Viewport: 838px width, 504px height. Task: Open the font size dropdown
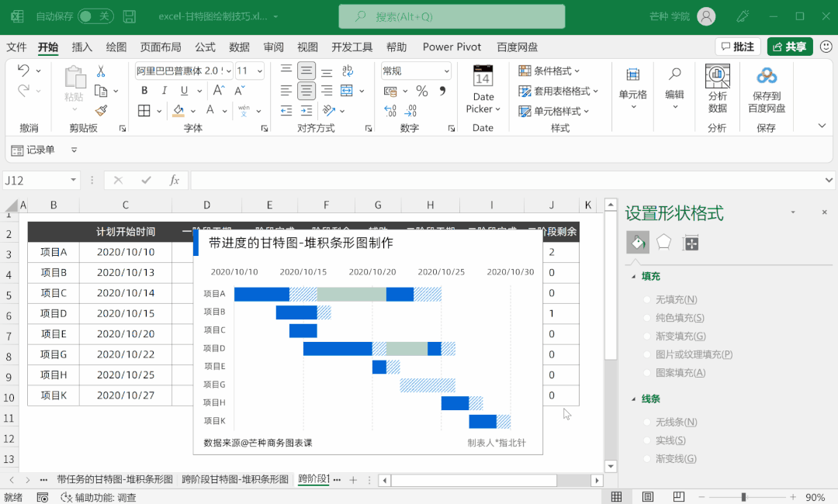(x=260, y=71)
